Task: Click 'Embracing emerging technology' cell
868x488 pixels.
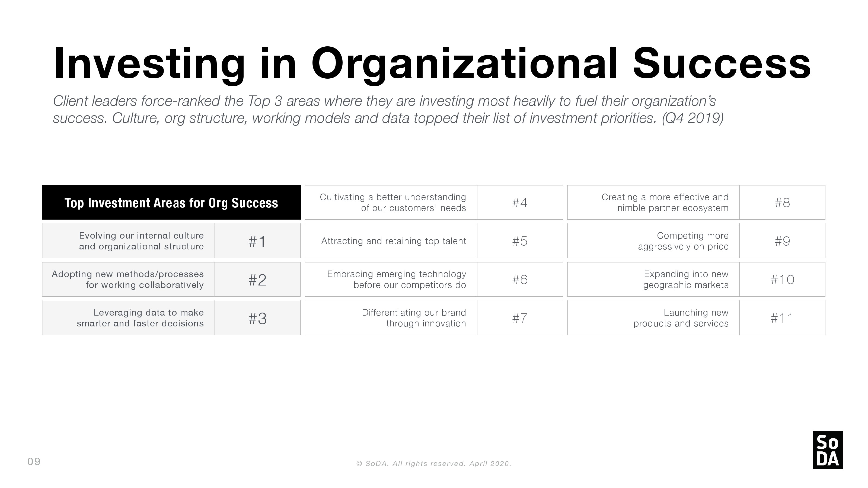Action: tap(391, 280)
